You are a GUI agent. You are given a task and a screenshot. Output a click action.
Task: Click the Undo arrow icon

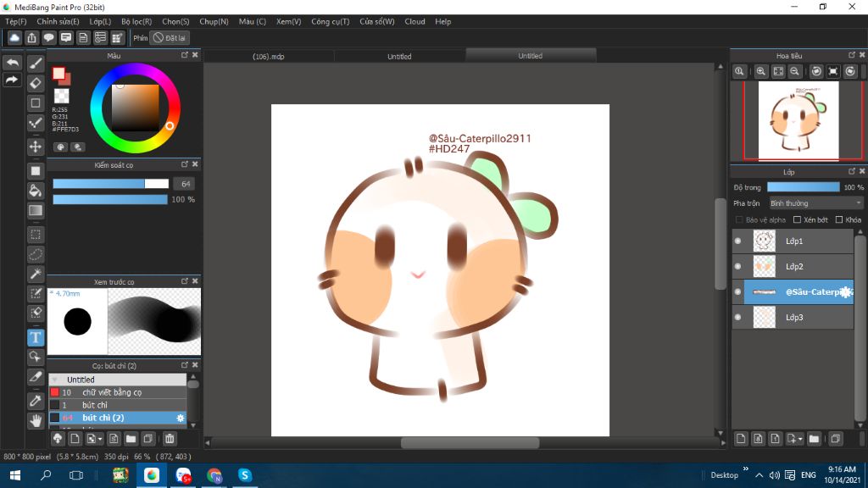[x=12, y=64]
